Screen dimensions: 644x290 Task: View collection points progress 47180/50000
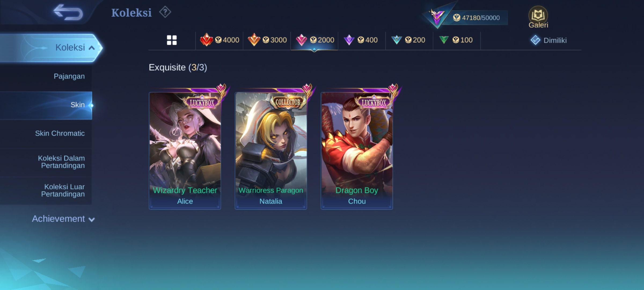click(x=476, y=18)
